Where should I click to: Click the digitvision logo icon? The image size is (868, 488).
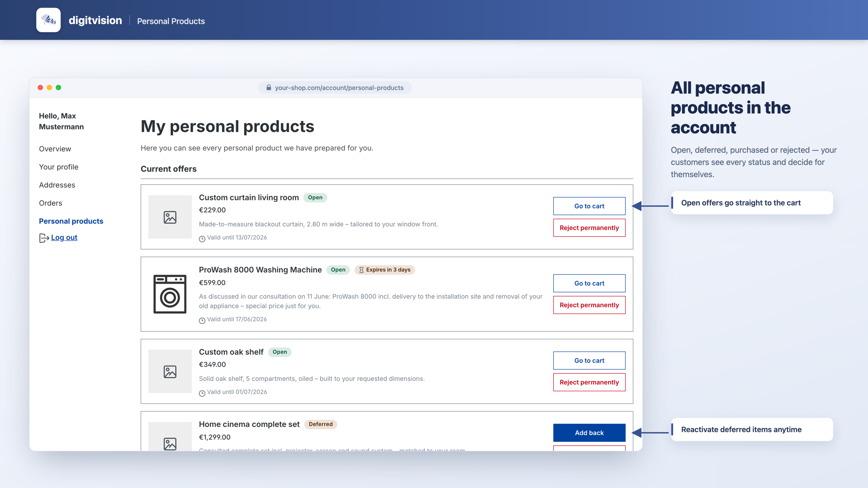pos(48,20)
